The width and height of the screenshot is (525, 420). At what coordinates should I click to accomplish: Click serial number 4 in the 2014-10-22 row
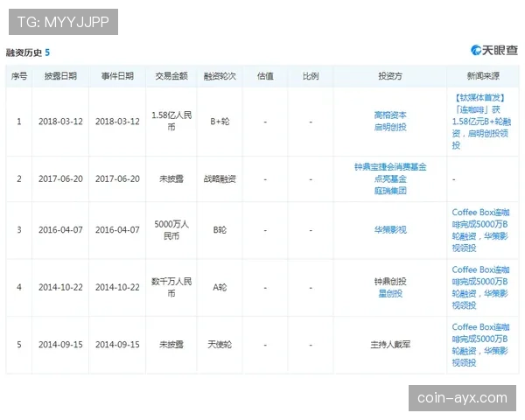coord(19,287)
